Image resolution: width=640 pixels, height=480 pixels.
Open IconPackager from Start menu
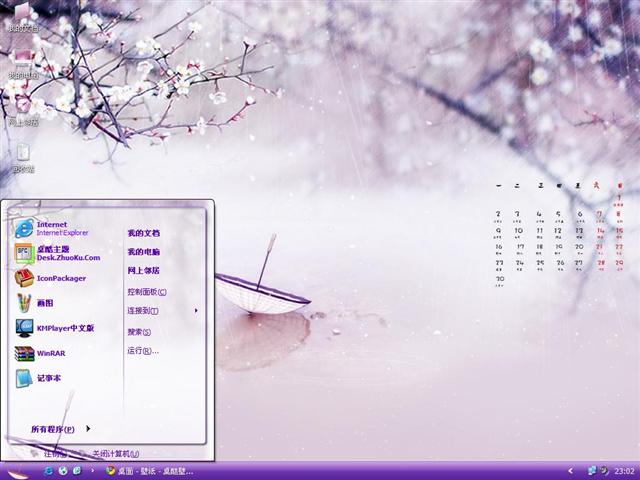tap(50, 278)
